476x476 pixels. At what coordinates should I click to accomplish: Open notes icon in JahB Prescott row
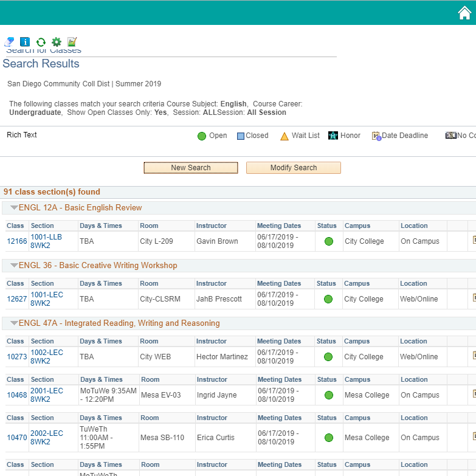pyautogui.click(x=474, y=297)
